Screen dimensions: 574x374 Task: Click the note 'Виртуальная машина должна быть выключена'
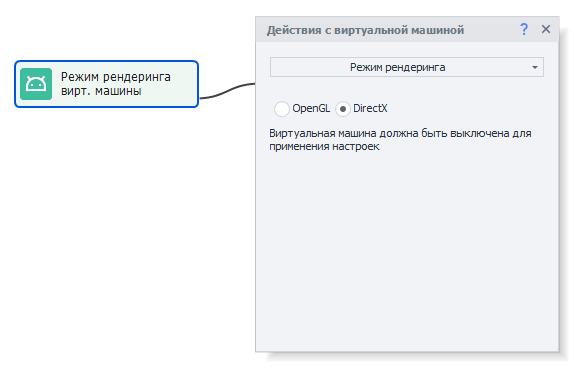pos(400,139)
